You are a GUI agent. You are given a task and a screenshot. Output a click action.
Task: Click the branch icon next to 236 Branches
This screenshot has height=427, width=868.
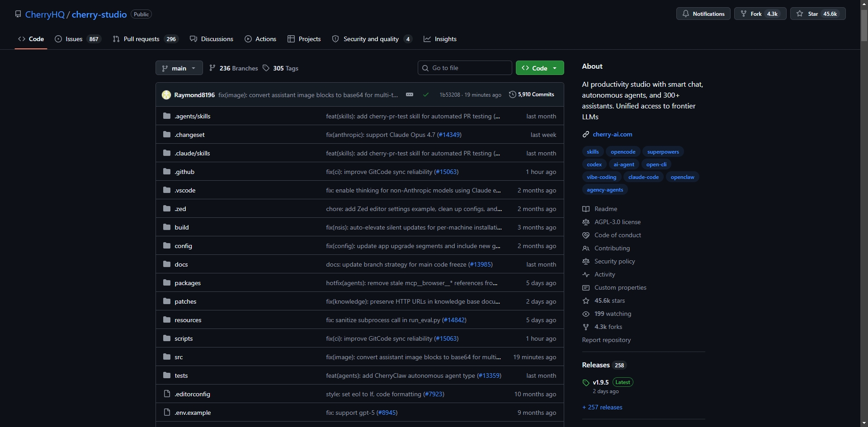(x=212, y=68)
